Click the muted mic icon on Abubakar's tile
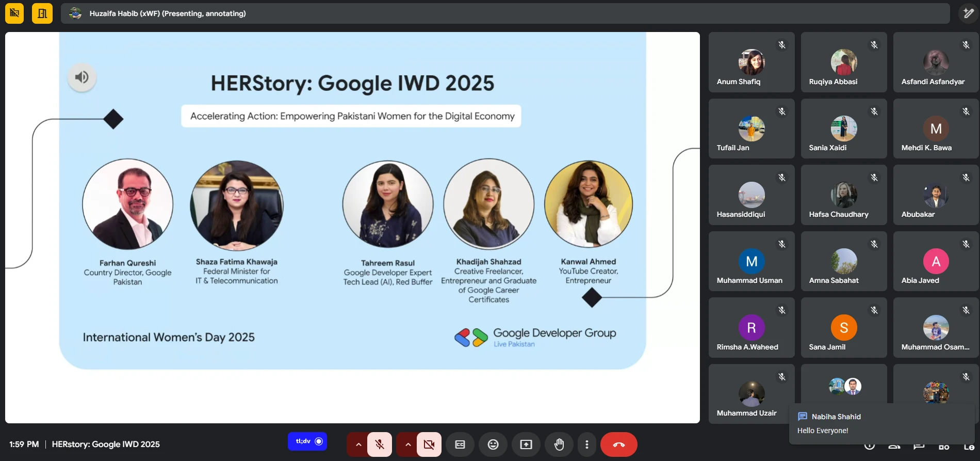Screen dimensions: 980x461 (x=966, y=178)
